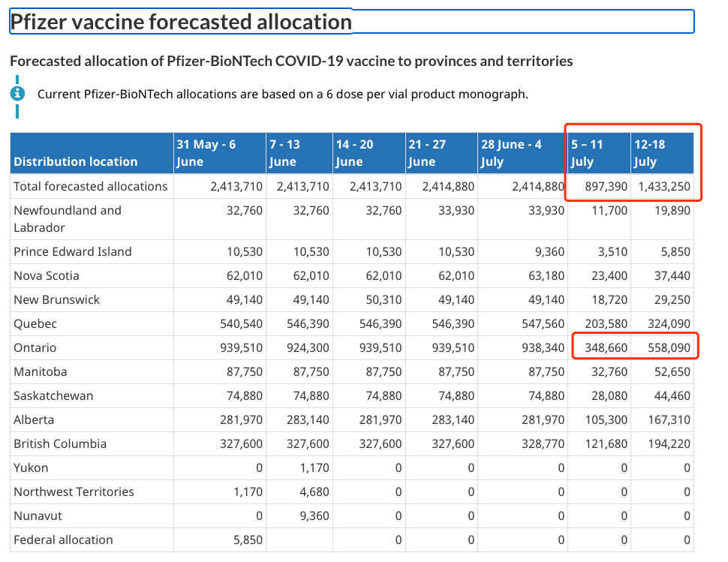Select the 'Prince Edward Island' row label
Screen dimensions: 728x562
[x=73, y=252]
